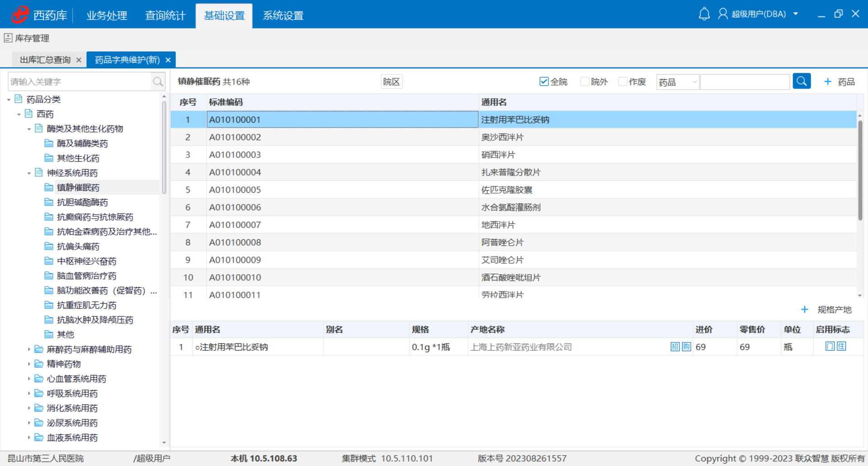This screenshot has height=466, width=868.
Task: Click the 标准编码 column header
Action: 343,102
